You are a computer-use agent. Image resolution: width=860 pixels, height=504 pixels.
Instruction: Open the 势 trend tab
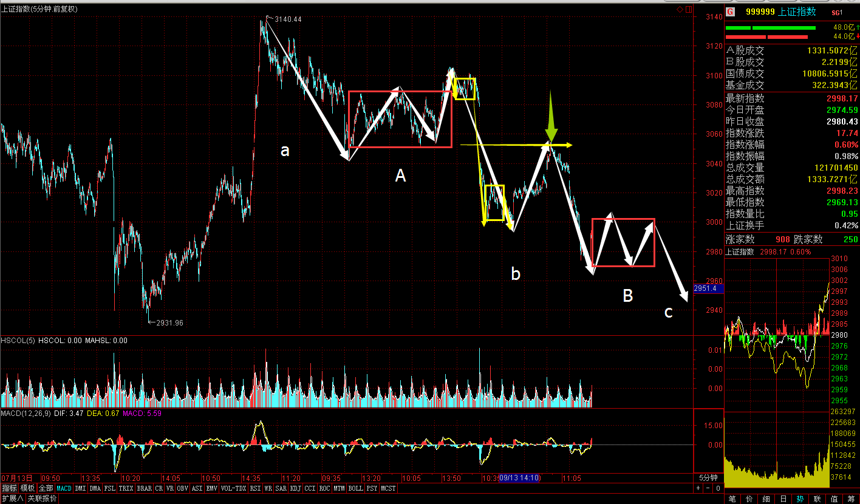tap(800, 499)
